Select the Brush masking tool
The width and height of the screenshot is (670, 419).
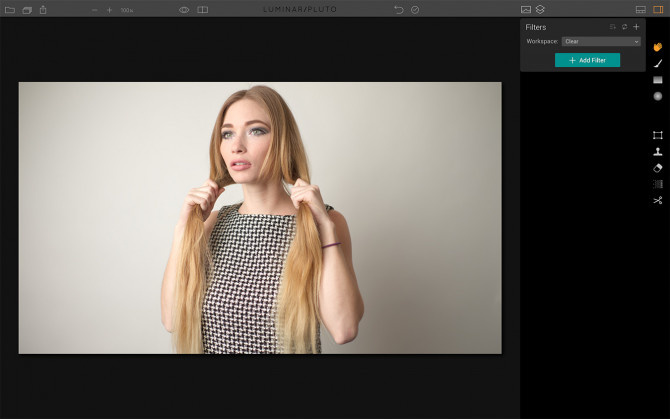[658, 64]
